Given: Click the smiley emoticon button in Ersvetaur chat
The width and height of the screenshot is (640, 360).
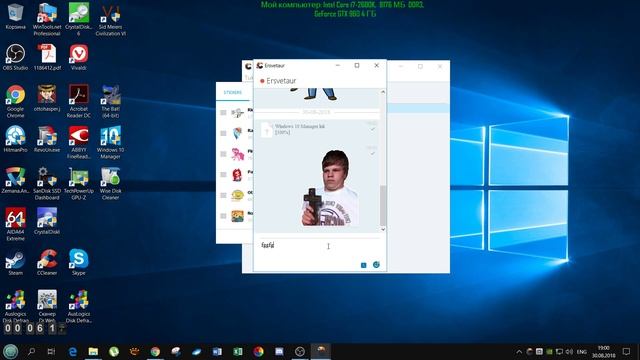Looking at the screenshot, I should pyautogui.click(x=376, y=264).
